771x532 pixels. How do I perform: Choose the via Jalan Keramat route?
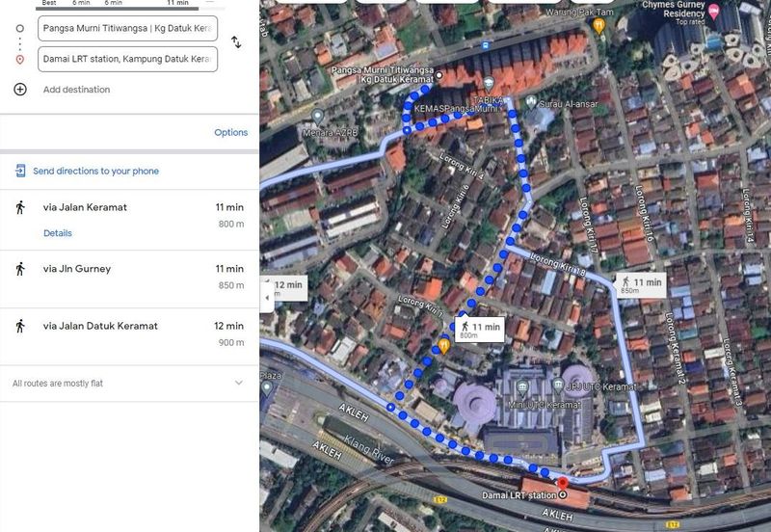(x=129, y=220)
